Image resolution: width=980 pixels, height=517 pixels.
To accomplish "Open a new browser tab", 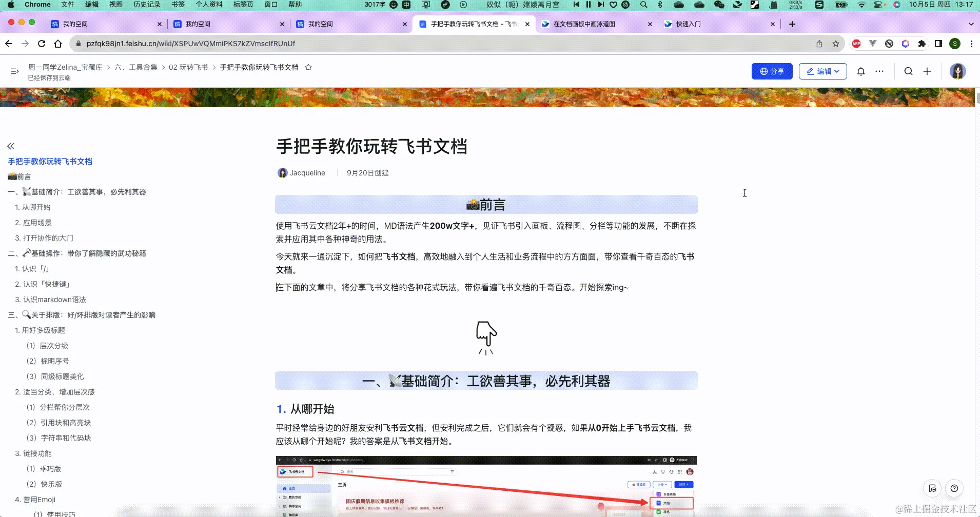I will click(792, 24).
